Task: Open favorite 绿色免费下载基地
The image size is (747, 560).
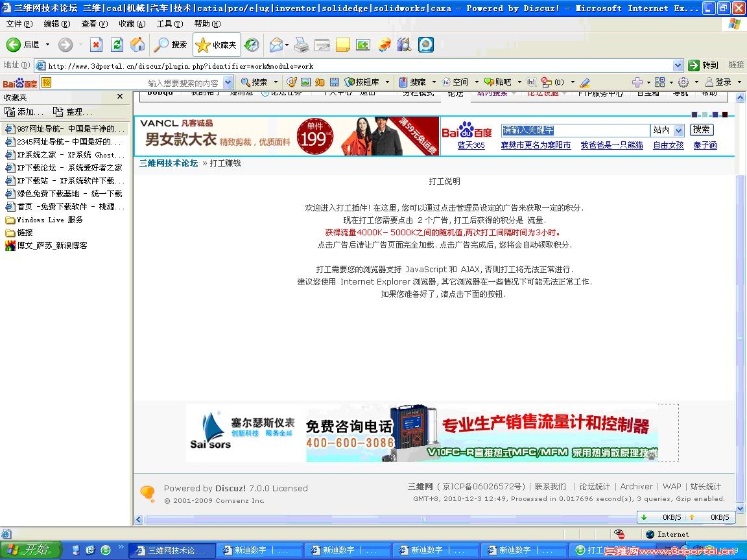Action: click(64, 194)
